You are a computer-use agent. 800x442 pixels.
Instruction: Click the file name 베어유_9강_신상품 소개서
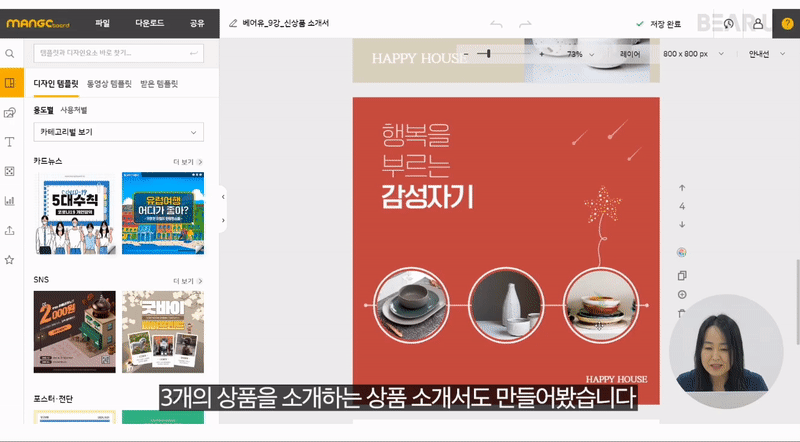pos(286,23)
